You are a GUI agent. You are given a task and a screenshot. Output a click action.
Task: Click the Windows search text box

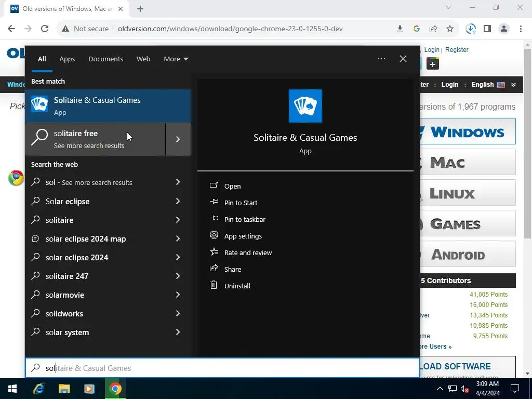coord(222,368)
